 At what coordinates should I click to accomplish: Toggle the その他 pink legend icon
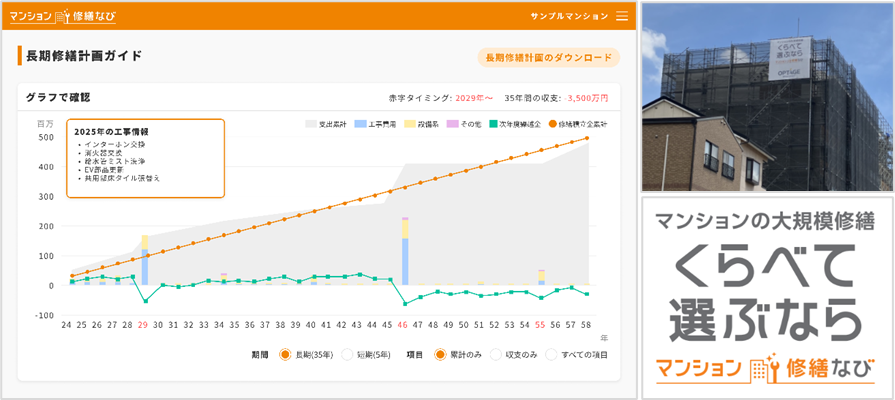(x=452, y=124)
